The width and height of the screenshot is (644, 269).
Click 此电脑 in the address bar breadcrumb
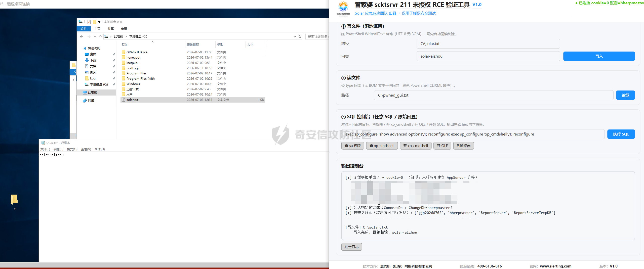tap(118, 37)
